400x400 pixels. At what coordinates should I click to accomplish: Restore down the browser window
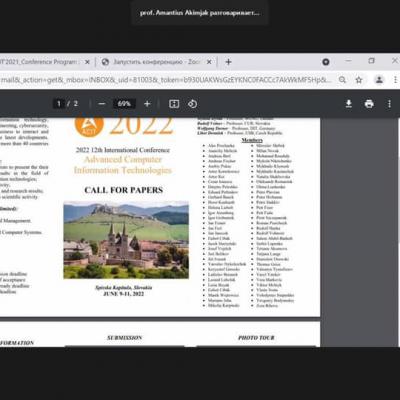(372, 61)
